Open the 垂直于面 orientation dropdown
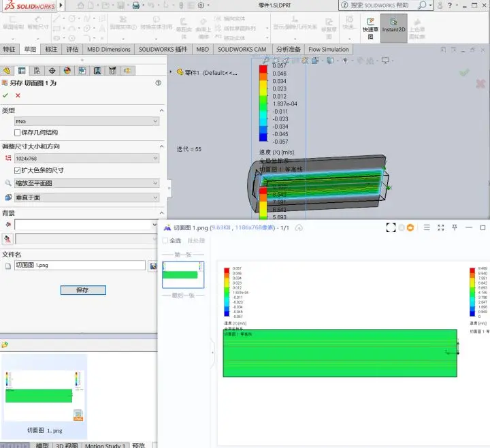 tap(87, 197)
